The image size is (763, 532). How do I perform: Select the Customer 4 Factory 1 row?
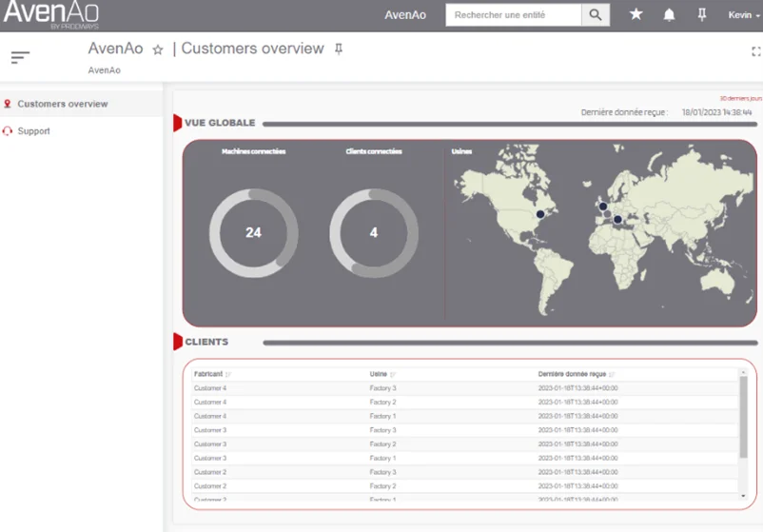pyautogui.click(x=464, y=416)
